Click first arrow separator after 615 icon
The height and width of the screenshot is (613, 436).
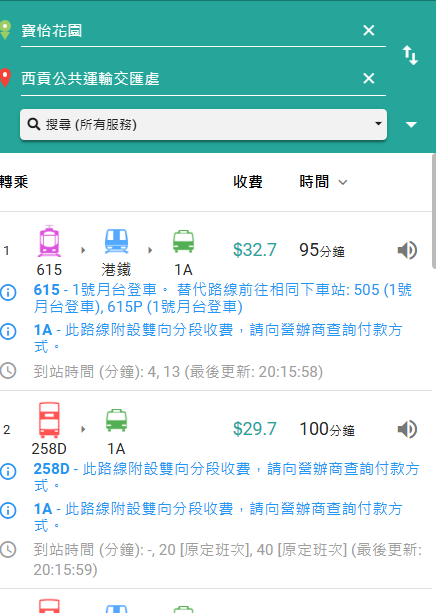pyautogui.click(x=83, y=250)
